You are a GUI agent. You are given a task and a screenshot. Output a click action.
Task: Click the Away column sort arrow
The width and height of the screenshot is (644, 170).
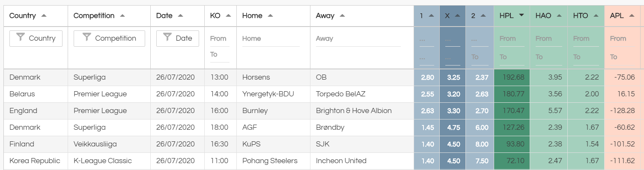click(342, 15)
